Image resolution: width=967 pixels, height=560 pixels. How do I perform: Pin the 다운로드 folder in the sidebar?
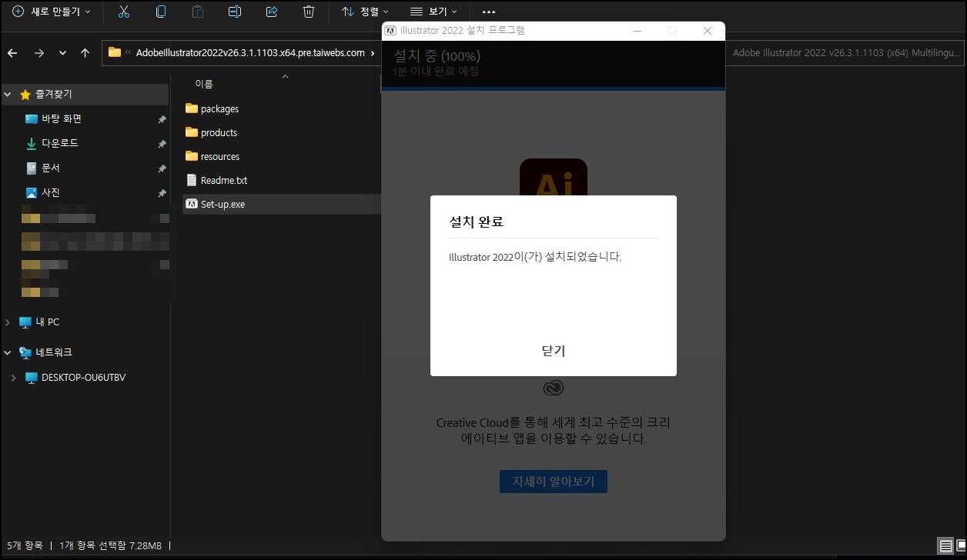162,143
